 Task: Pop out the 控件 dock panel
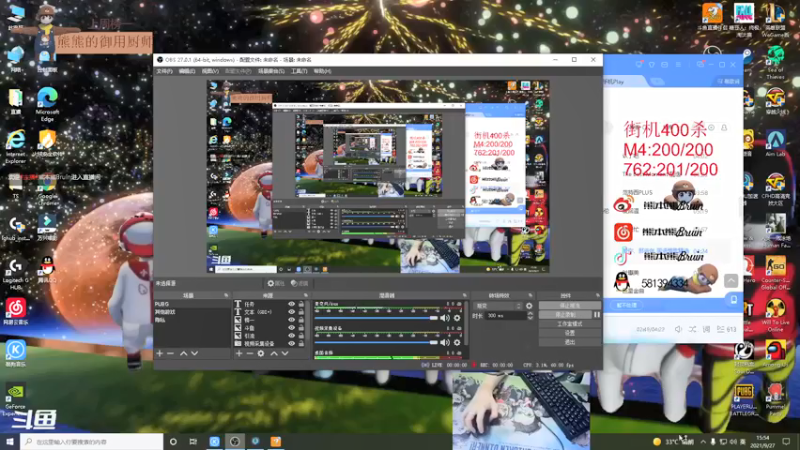click(x=597, y=295)
